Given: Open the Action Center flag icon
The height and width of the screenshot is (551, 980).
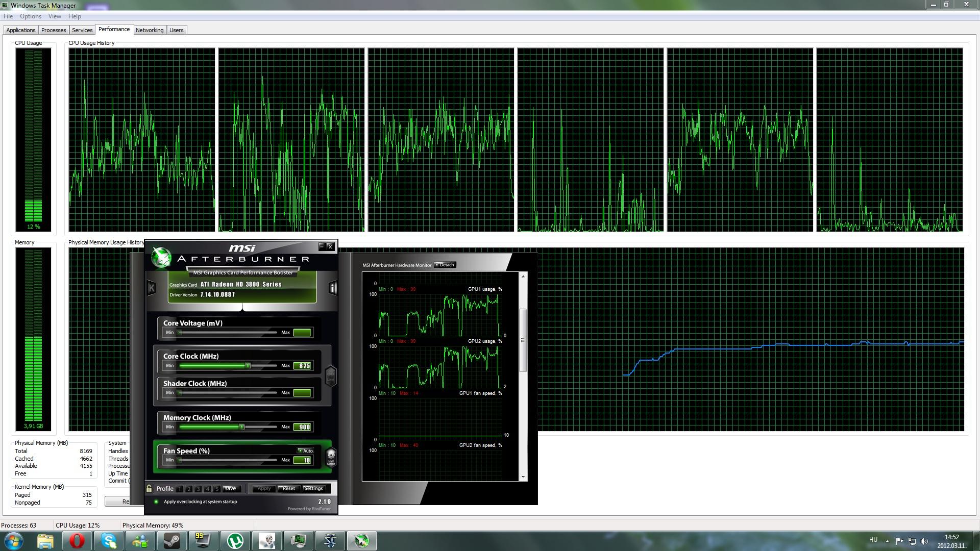Looking at the screenshot, I should 899,541.
